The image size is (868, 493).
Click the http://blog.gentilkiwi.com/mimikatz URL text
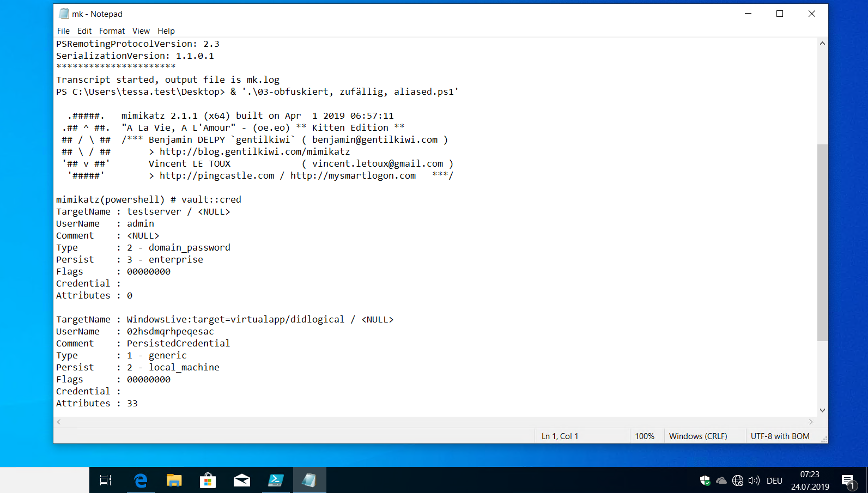click(255, 151)
